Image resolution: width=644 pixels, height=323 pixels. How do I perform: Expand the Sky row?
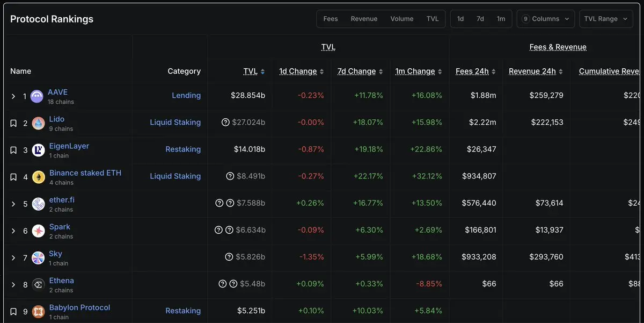[13, 258]
